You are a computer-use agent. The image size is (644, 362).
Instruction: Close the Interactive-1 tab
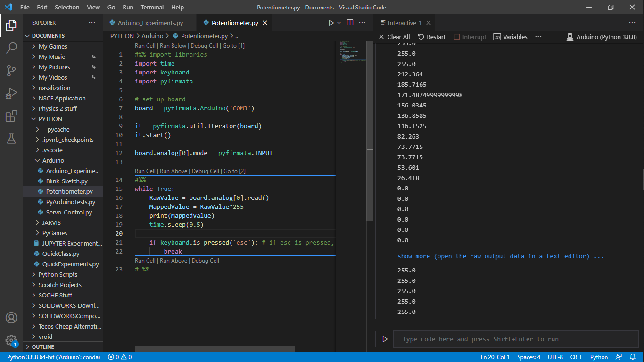428,23
